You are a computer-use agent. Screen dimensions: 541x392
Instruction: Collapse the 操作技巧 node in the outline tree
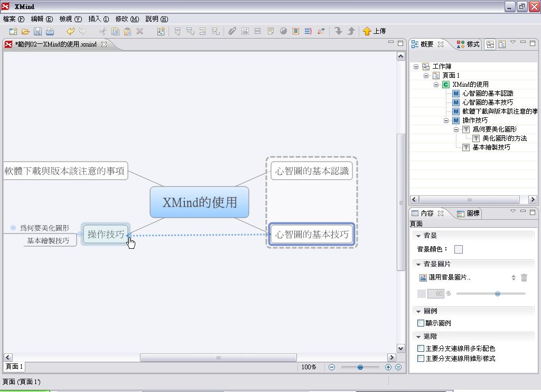pos(446,120)
